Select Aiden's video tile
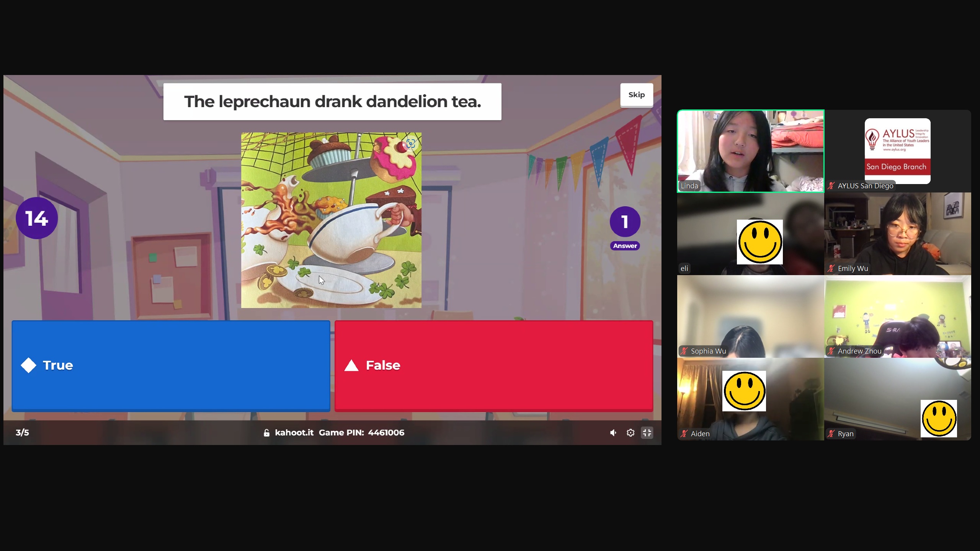Screen dimensions: 980x551 [750, 399]
